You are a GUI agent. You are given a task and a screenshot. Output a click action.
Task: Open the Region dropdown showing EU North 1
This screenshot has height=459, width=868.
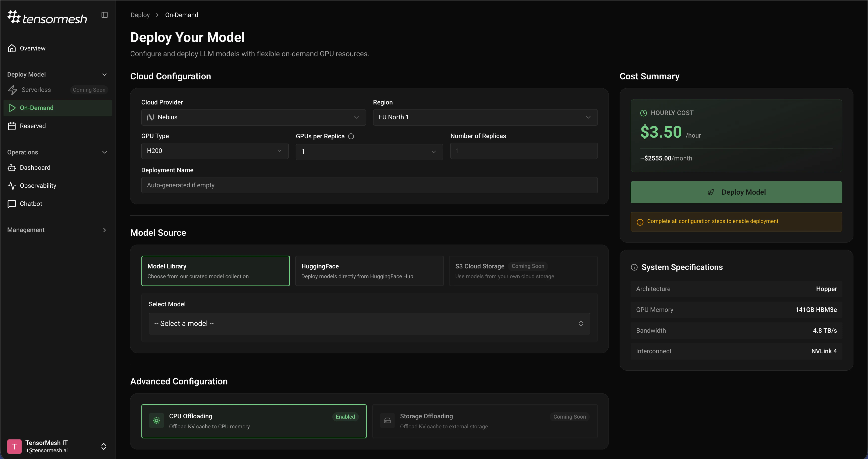485,117
